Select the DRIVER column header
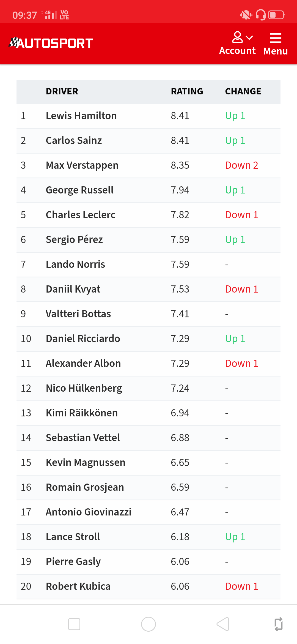This screenshot has width=297, height=644. click(62, 91)
